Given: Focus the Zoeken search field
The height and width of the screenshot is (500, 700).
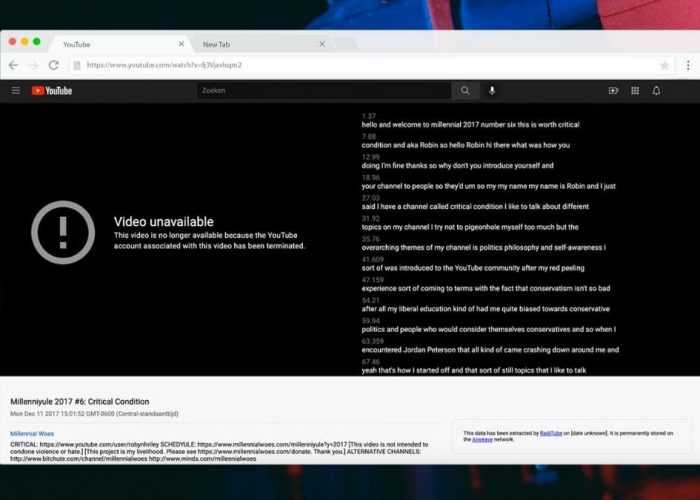Looking at the screenshot, I should point(324,91).
